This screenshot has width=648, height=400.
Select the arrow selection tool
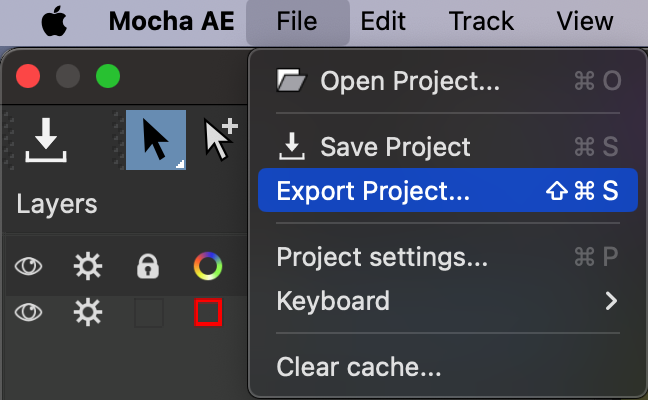(x=155, y=140)
